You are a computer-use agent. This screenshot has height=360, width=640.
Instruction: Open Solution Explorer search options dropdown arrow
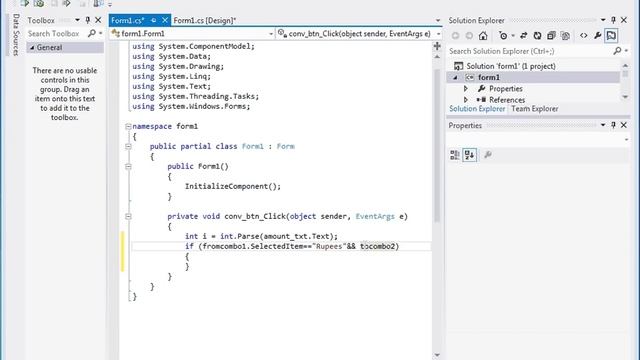click(x=626, y=51)
